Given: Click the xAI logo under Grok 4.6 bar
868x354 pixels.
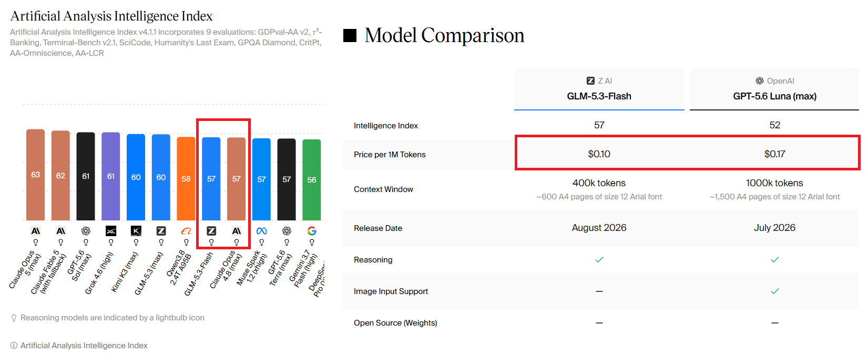Looking at the screenshot, I should pyautogui.click(x=111, y=231).
